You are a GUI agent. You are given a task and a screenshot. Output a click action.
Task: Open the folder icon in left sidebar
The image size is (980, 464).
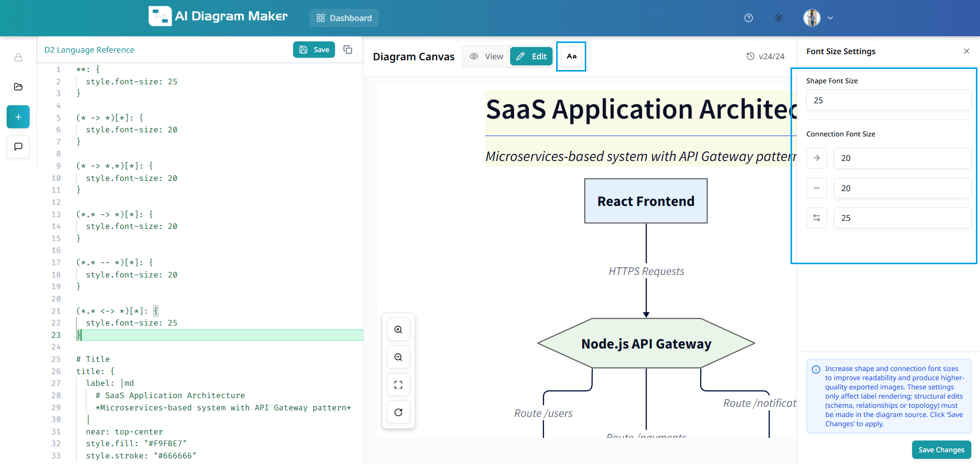click(18, 87)
